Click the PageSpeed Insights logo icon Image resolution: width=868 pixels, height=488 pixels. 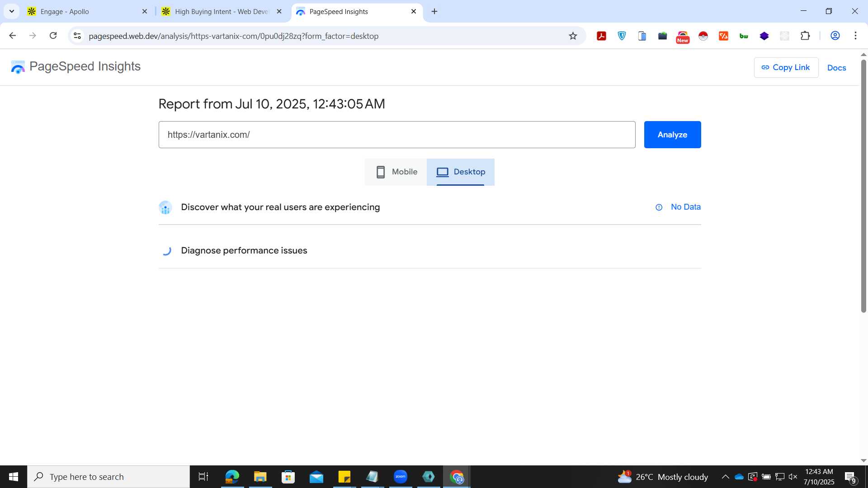[18, 67]
